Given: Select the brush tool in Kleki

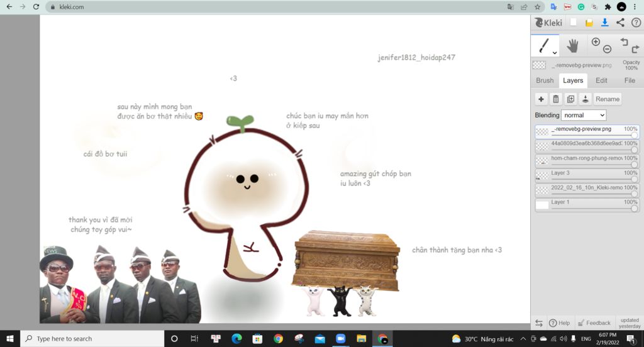Looking at the screenshot, I should coord(544,45).
